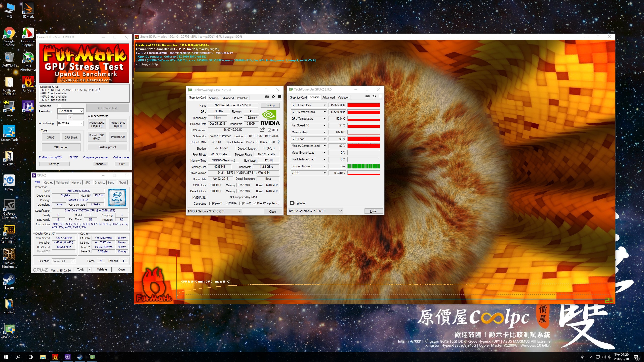
Task: Open GPU selector dropdown in GPU-Z Sensors window
Action: (x=315, y=211)
